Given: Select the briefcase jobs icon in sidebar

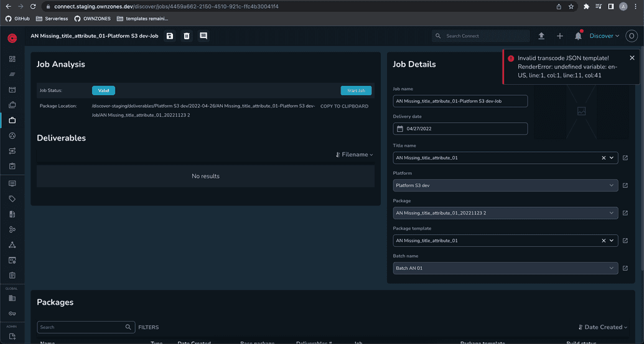Looking at the screenshot, I should click(x=12, y=120).
